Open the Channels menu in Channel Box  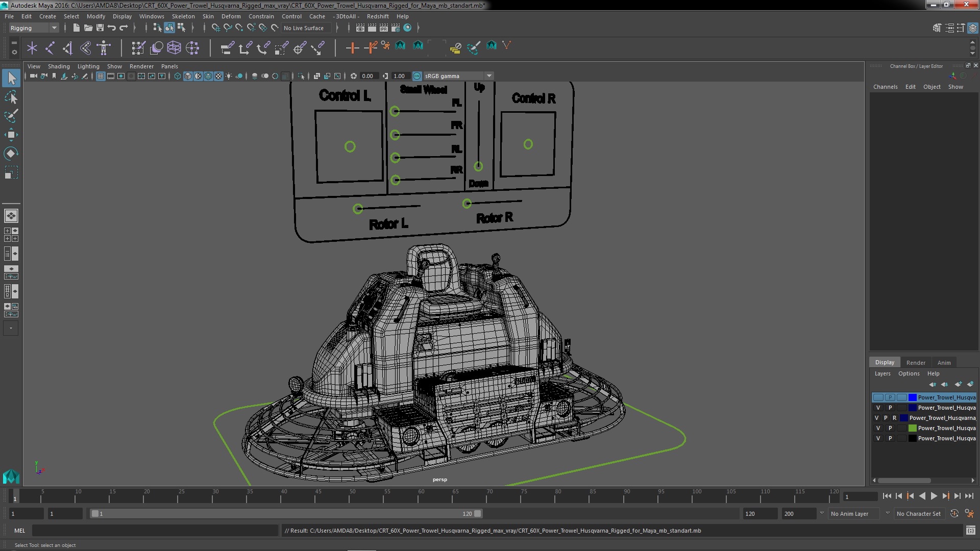[x=885, y=87]
